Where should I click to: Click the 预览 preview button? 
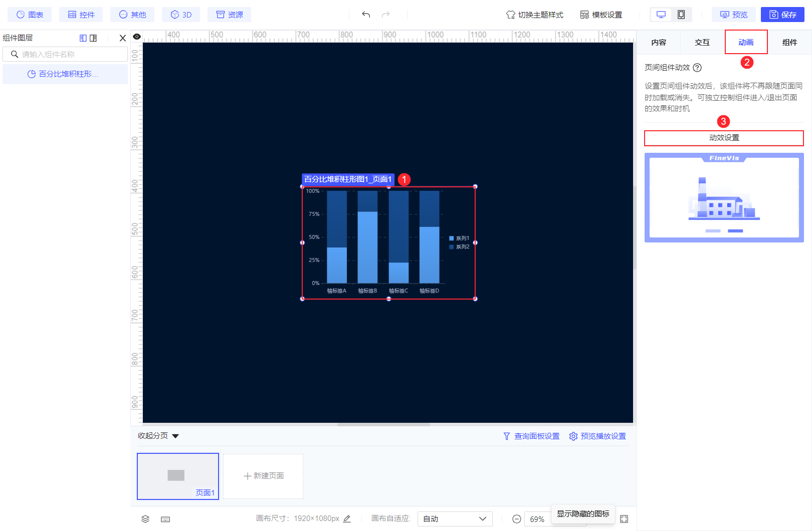(733, 15)
